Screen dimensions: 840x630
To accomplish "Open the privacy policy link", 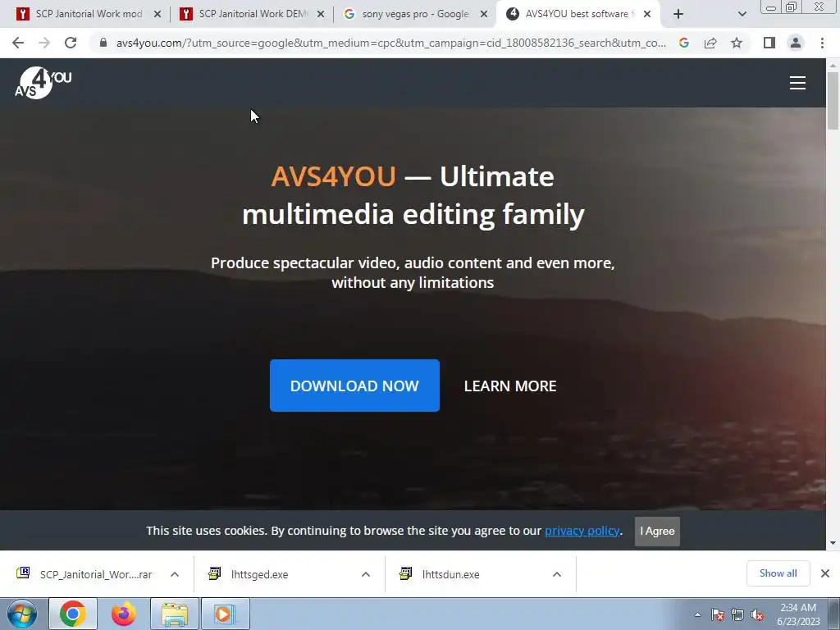I will 582,531.
